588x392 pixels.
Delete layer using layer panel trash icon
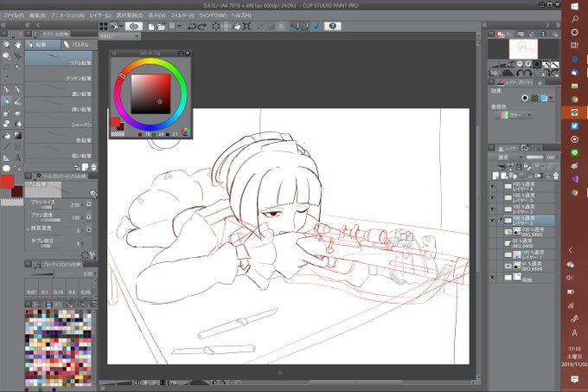point(556,176)
